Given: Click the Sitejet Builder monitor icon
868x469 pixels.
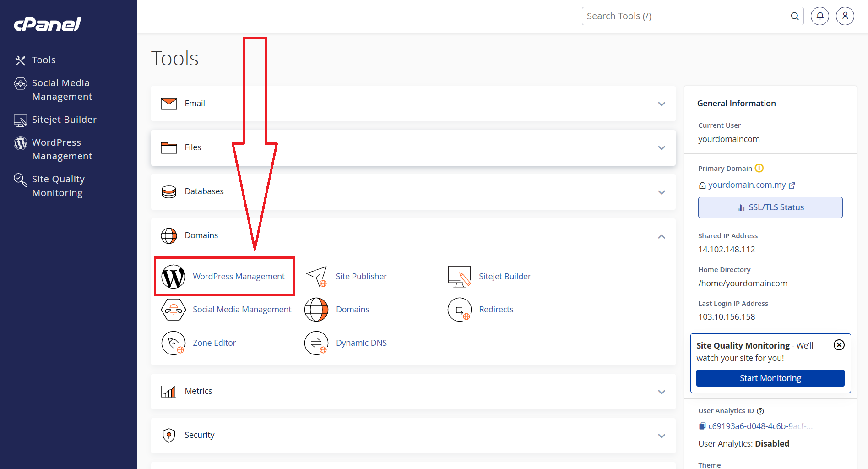Looking at the screenshot, I should point(460,277).
